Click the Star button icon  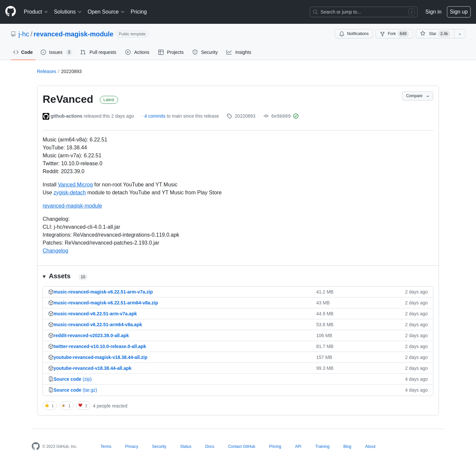[423, 34]
